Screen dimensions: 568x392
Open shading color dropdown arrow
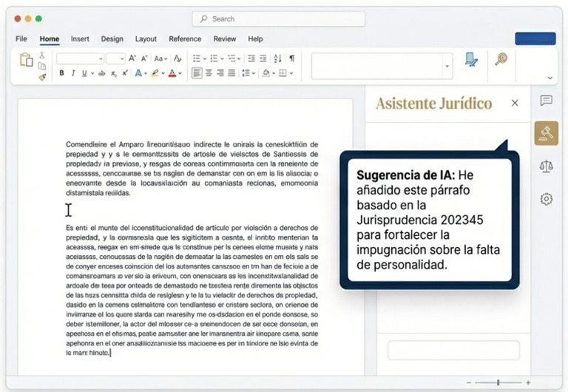point(274,73)
